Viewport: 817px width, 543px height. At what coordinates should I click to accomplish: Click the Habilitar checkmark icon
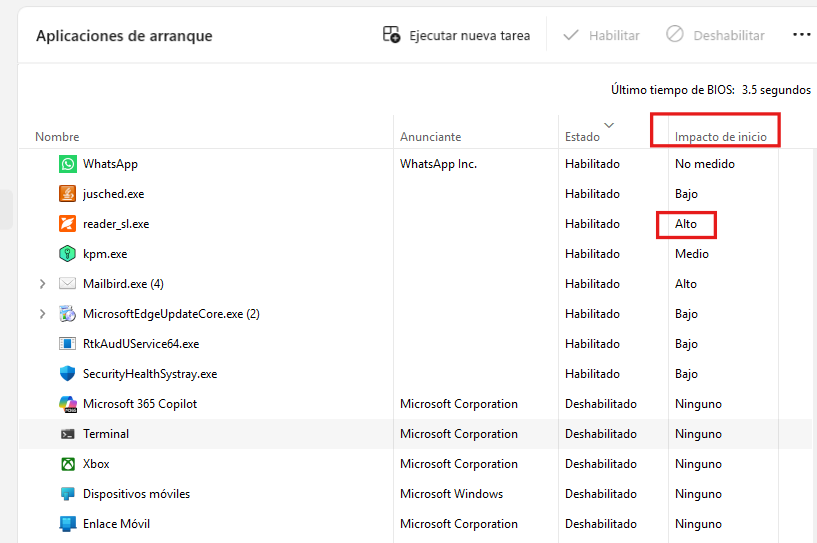click(x=571, y=35)
